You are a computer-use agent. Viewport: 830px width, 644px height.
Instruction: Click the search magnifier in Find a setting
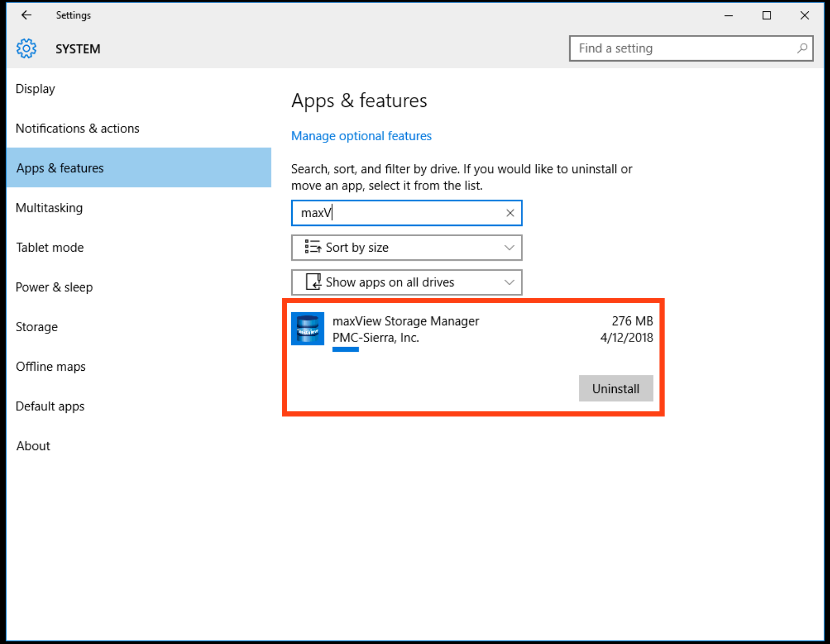[x=802, y=48]
